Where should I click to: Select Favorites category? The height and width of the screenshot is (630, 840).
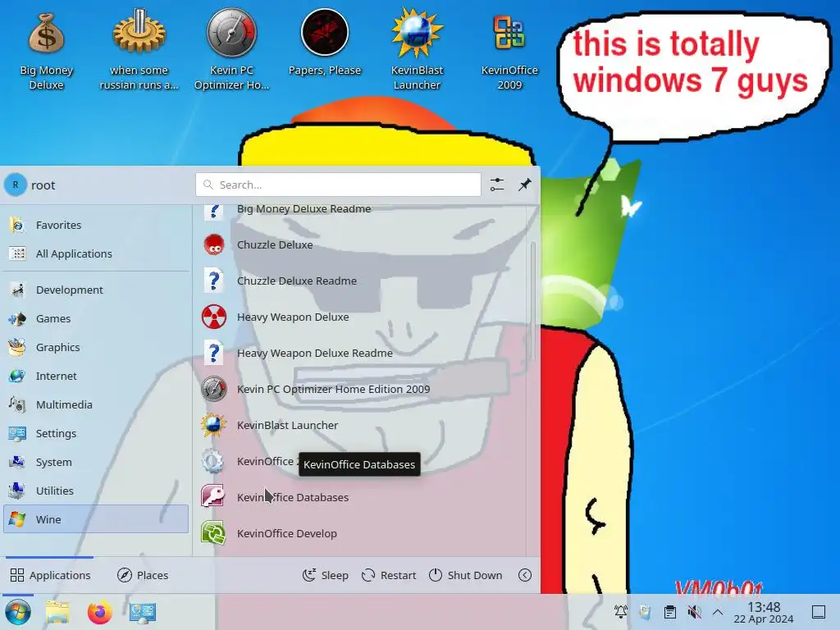click(x=96, y=225)
